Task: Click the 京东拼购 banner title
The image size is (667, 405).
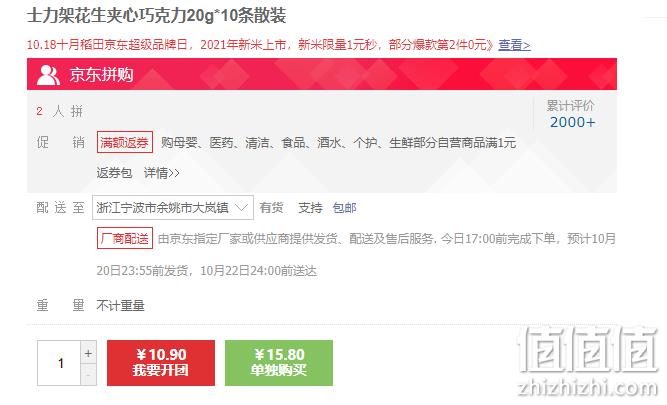Action: point(101,75)
